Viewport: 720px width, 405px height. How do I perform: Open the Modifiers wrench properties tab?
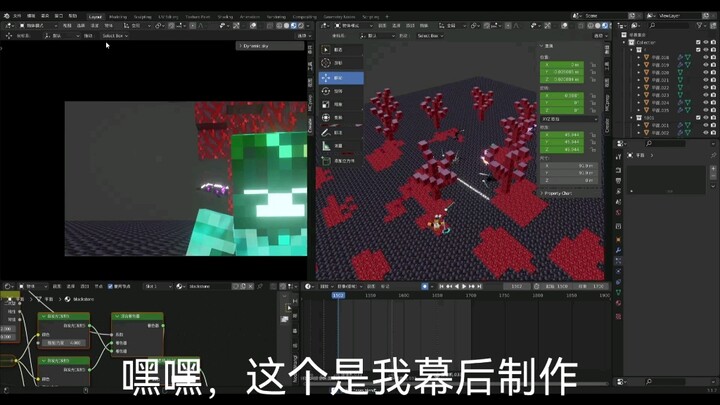pyautogui.click(x=619, y=250)
